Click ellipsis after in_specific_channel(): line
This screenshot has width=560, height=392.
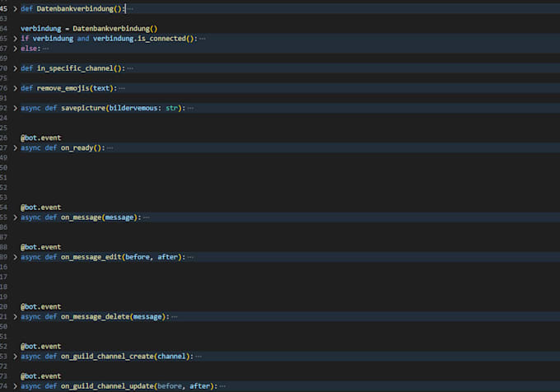(130, 68)
